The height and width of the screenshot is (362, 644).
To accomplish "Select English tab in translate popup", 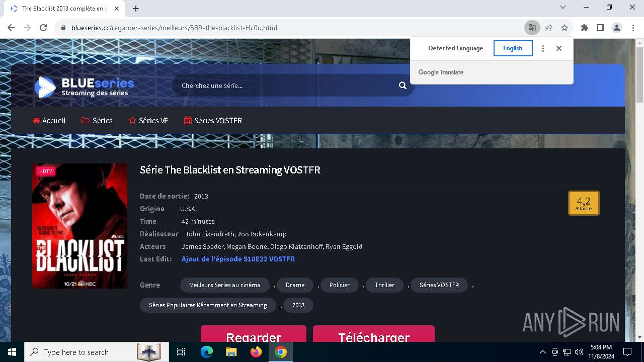I will tap(513, 48).
